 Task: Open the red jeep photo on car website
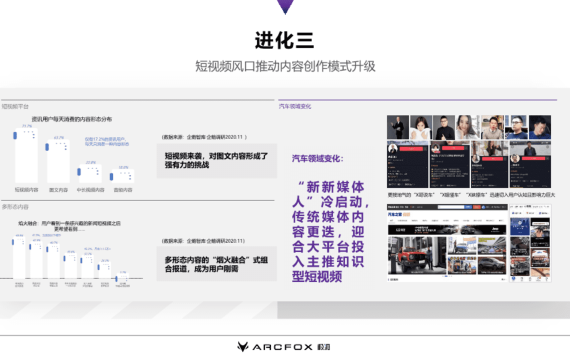click(x=417, y=255)
